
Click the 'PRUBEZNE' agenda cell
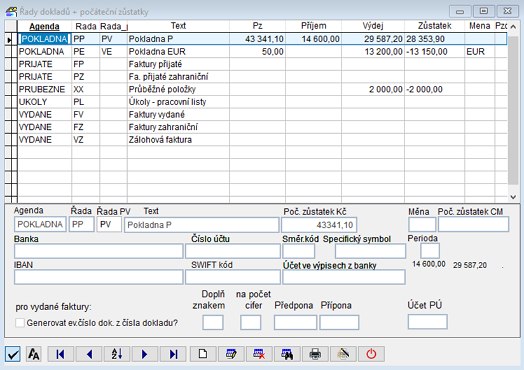tap(44, 90)
